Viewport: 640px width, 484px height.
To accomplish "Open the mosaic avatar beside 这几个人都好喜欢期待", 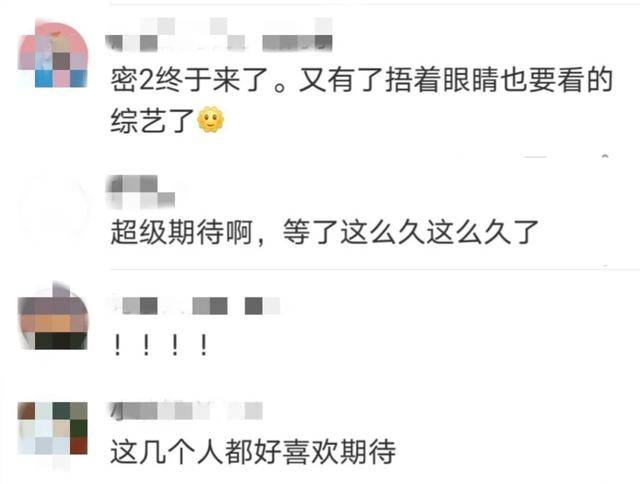I will tap(53, 428).
